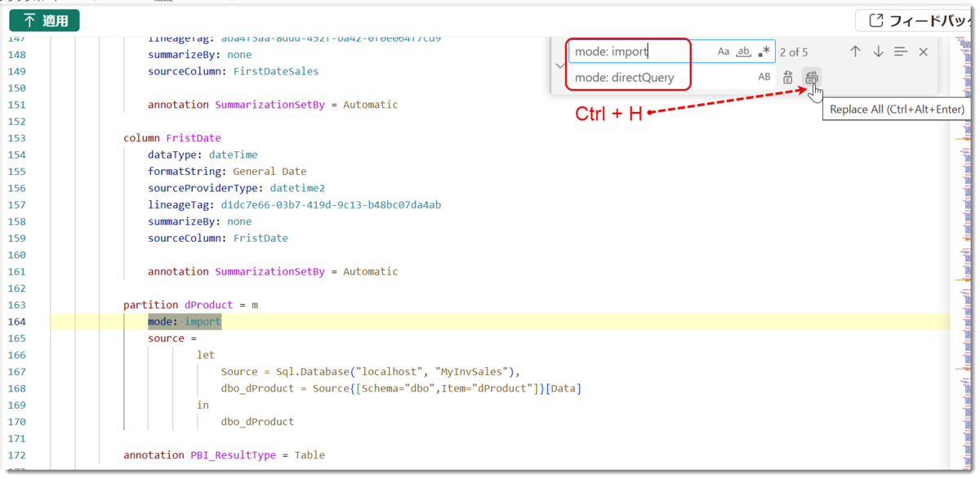Screen dimensions: 980x479
Task: Click 'dbo_dProduct' on line 170
Action: tap(257, 422)
